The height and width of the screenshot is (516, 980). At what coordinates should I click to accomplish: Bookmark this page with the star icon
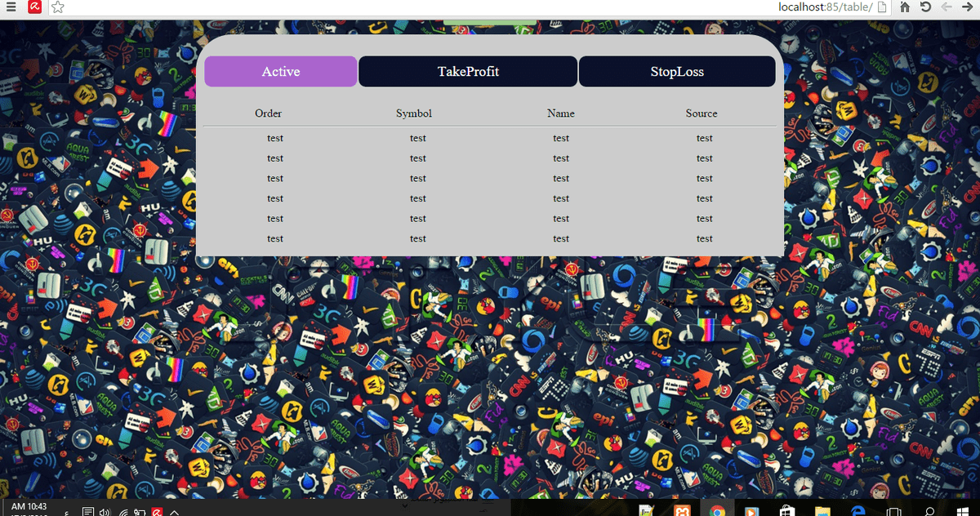(57, 7)
